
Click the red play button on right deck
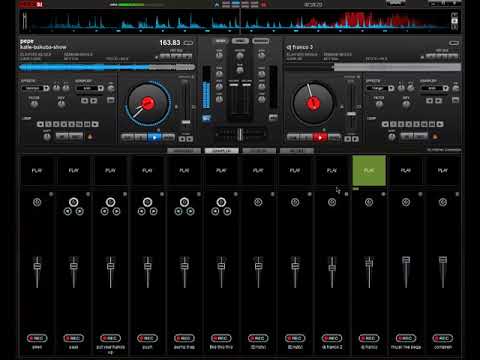[320, 137]
